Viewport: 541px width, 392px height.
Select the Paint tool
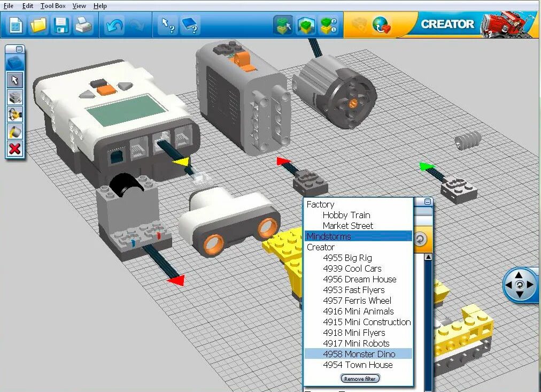(x=15, y=132)
